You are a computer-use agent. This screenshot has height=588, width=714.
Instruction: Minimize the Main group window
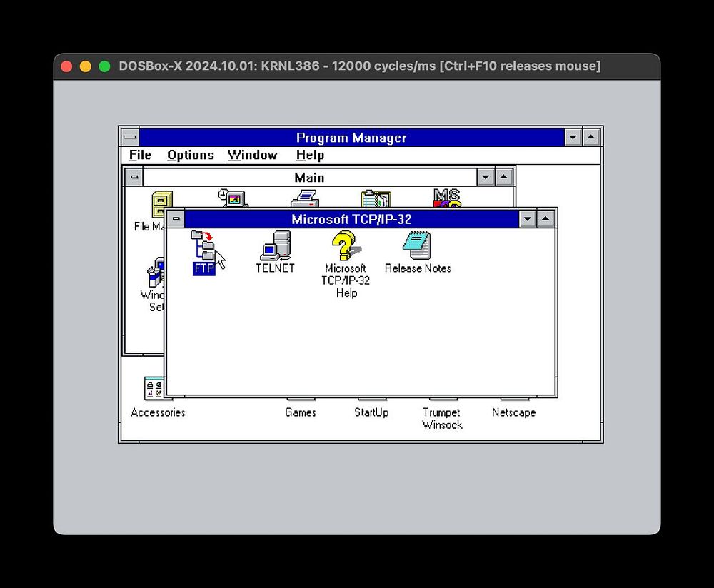[486, 177]
